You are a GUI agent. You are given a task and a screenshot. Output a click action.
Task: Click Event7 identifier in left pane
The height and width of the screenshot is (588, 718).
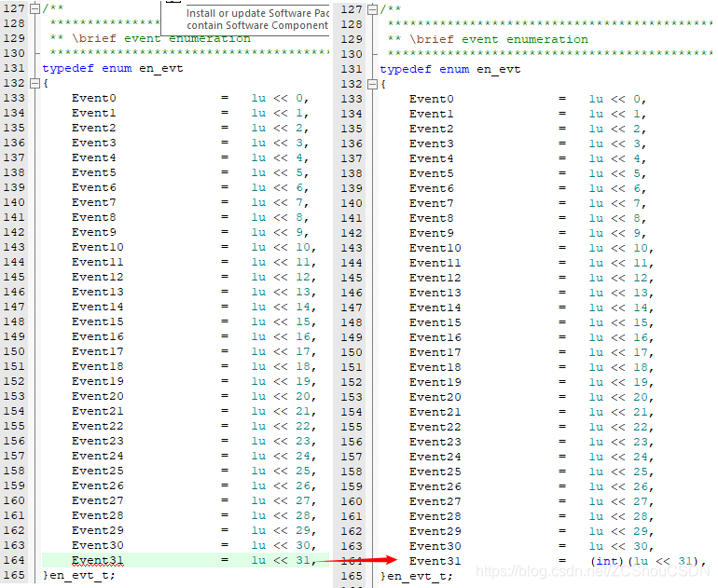click(94, 202)
